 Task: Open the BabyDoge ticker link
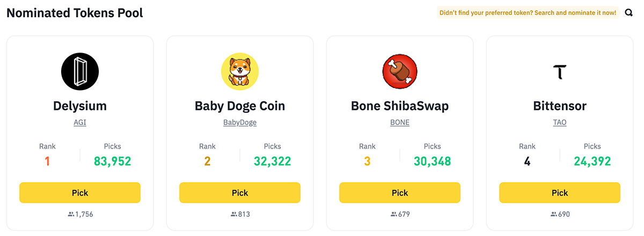coord(240,122)
